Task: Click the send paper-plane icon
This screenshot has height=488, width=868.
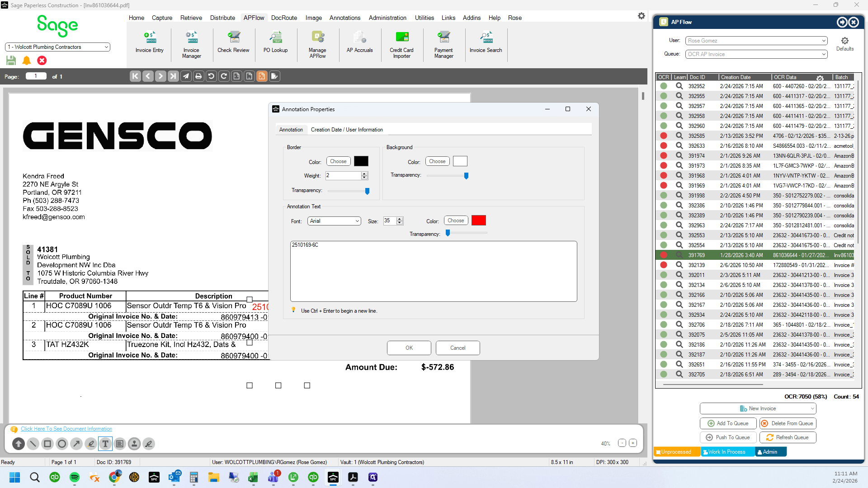Action: tap(186, 76)
